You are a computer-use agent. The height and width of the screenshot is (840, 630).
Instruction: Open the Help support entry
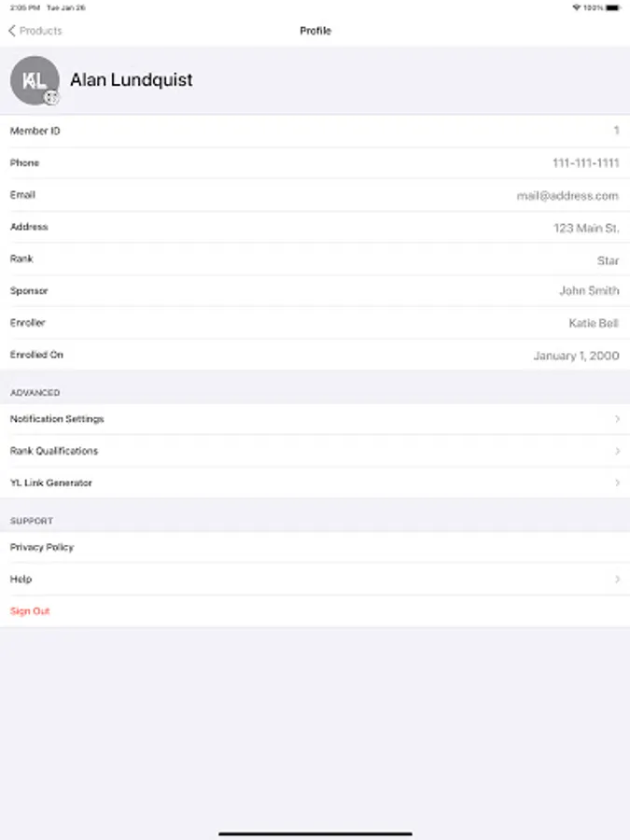click(315, 579)
